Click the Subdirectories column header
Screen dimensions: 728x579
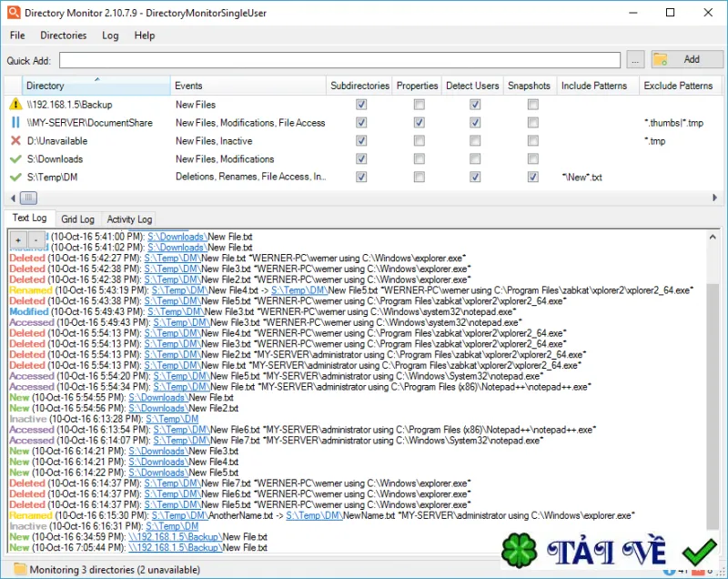pos(359,86)
